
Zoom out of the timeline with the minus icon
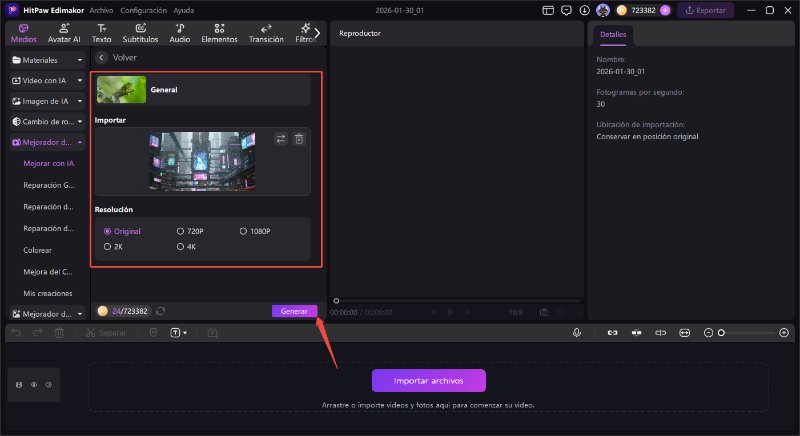tap(708, 332)
